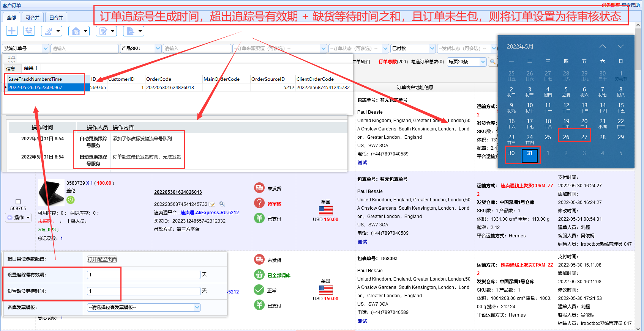The height and width of the screenshot is (331, 644).
Task: Click the red truck 未发货 icon in the D68393 row
Action: [x=259, y=259]
